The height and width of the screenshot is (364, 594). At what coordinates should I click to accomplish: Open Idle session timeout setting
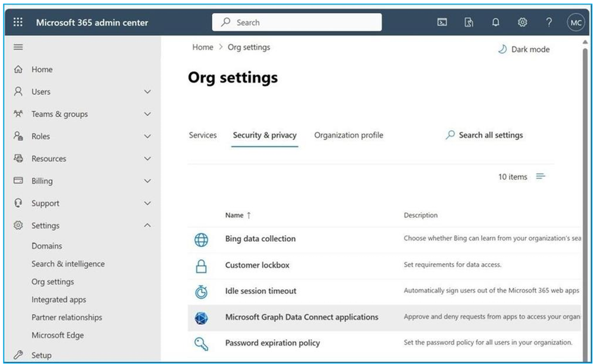coord(260,291)
